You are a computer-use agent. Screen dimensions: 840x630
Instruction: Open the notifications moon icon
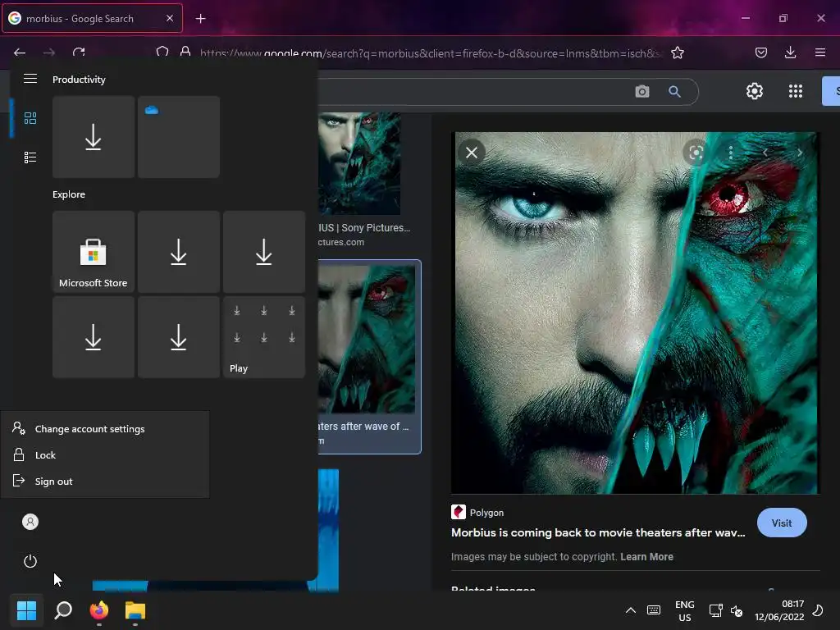[818, 610]
